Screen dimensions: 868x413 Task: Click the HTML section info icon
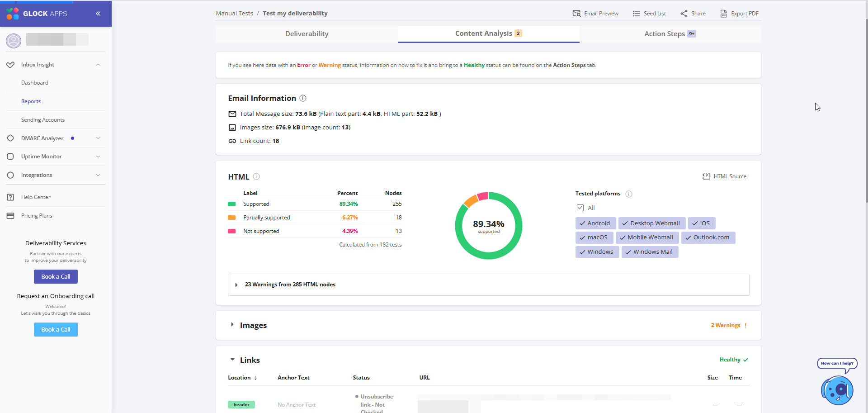click(x=256, y=176)
